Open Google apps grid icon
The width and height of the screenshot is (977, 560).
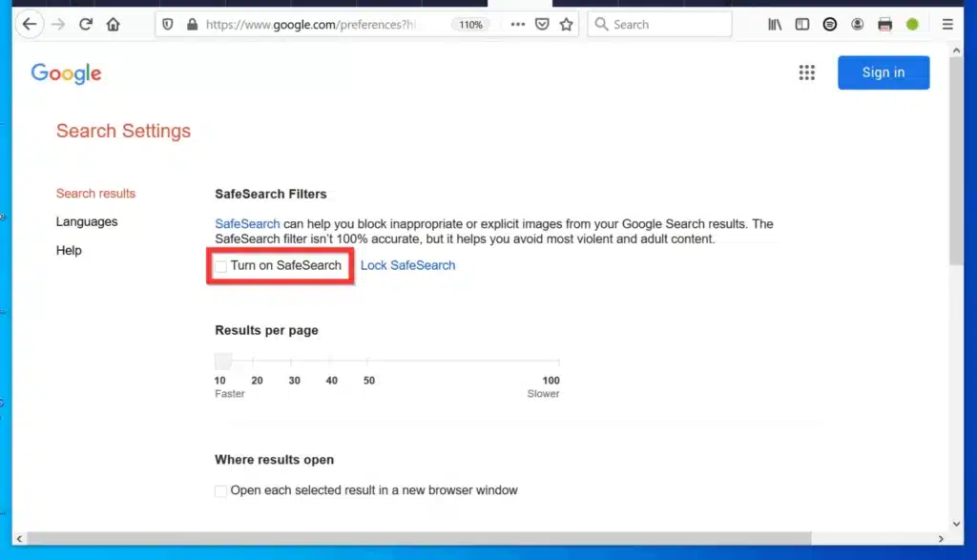tap(807, 73)
